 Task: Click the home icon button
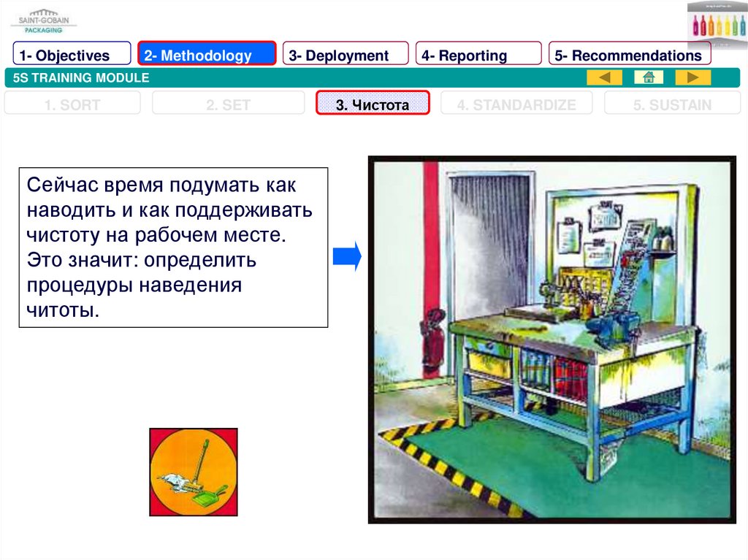click(649, 77)
